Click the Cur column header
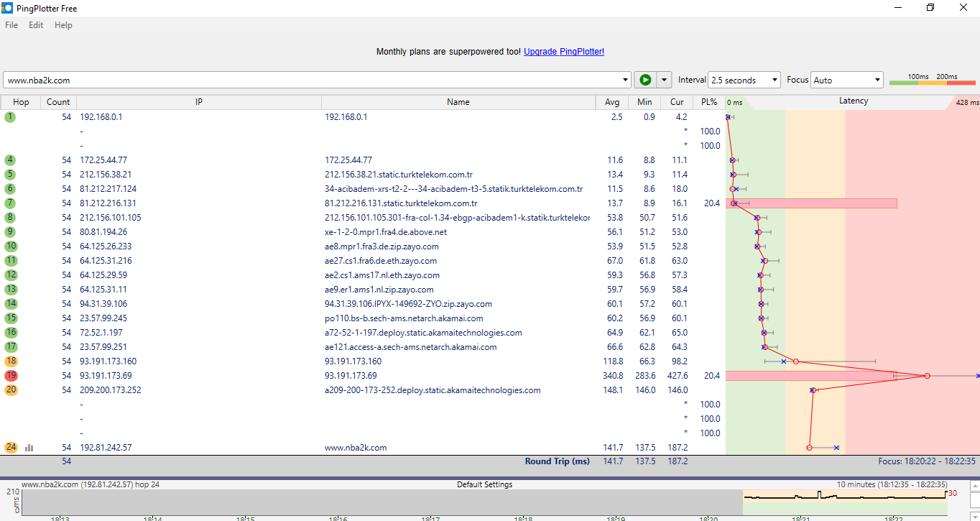Screen dimensions: 980x521 click(x=677, y=102)
